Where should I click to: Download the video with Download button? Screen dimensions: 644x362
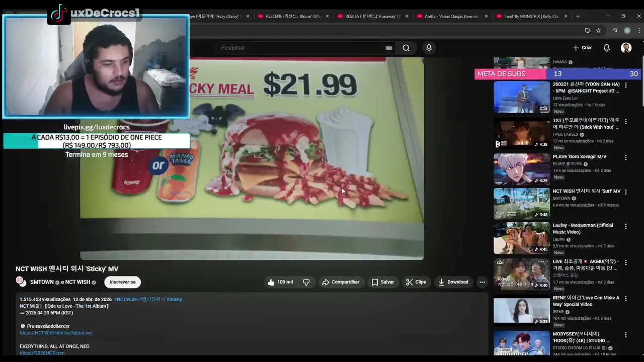[x=453, y=282]
